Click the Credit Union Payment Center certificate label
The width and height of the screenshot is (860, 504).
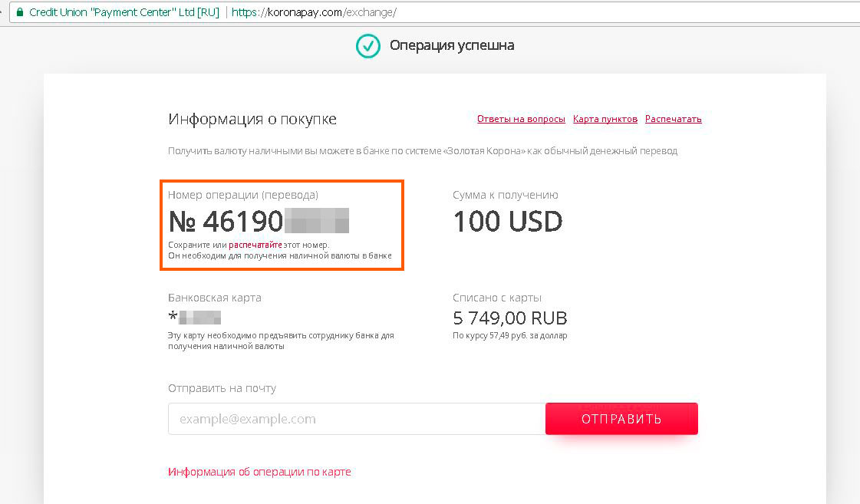(x=124, y=12)
